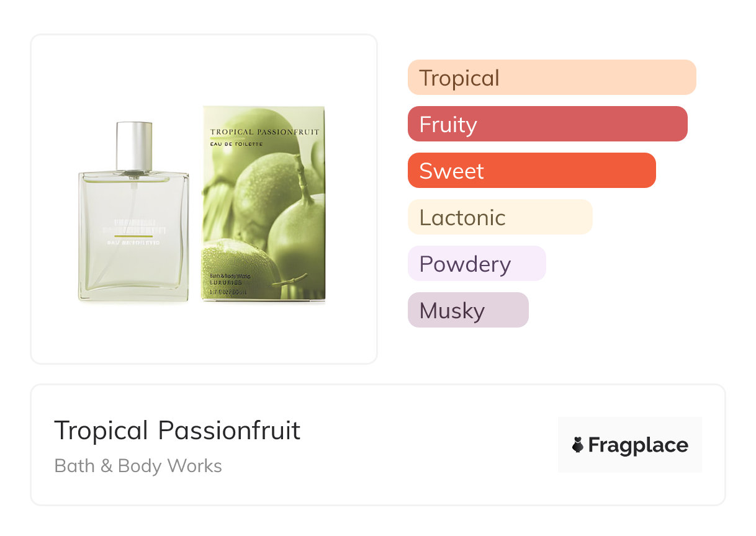
Task: Select the red Fruity accord bar
Action: tap(547, 124)
